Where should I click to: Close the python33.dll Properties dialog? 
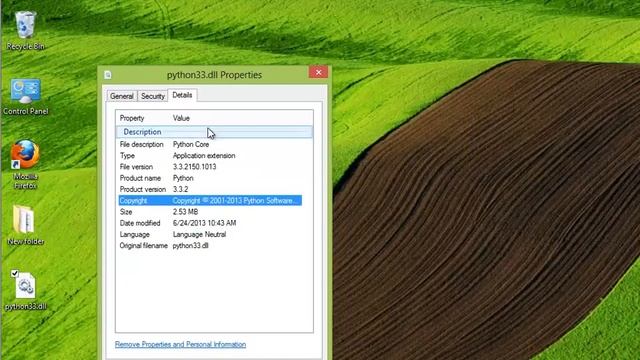click(318, 72)
